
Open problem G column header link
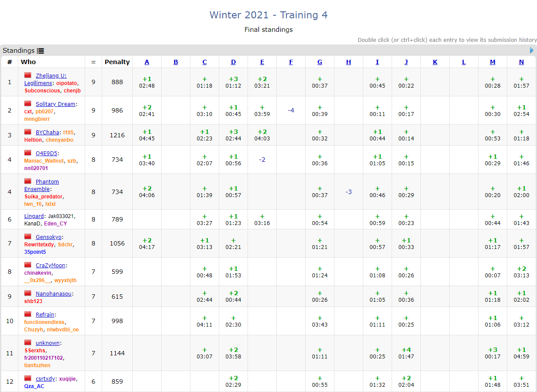[x=320, y=62]
